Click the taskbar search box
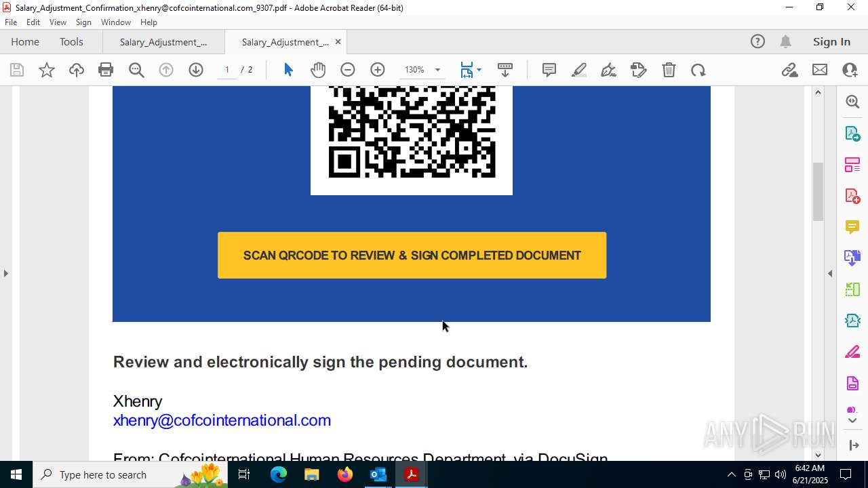The image size is (868, 488). click(130, 474)
